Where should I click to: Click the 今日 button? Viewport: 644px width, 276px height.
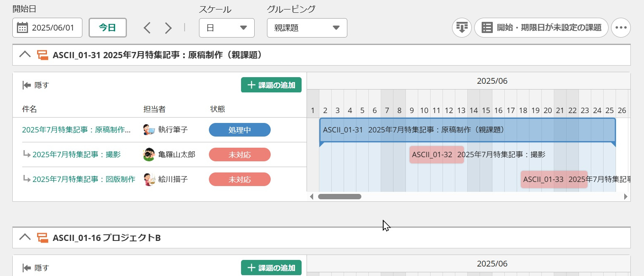coord(108,28)
